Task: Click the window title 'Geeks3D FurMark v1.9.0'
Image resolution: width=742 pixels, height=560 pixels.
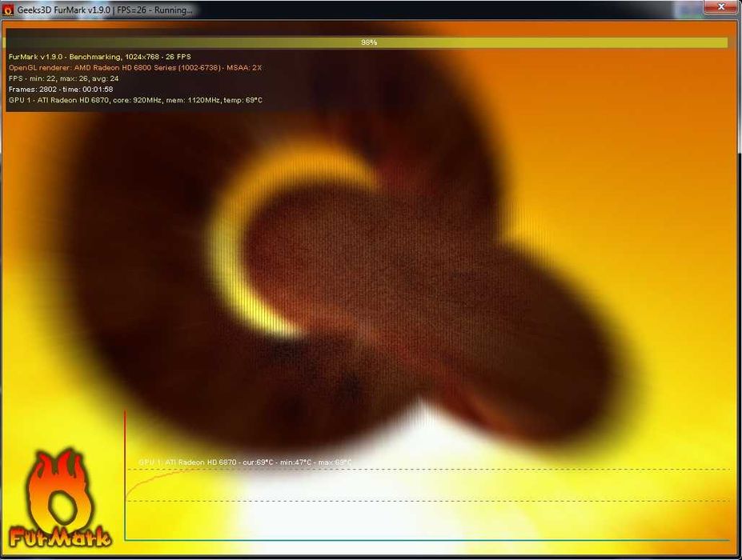Action: coord(64,10)
